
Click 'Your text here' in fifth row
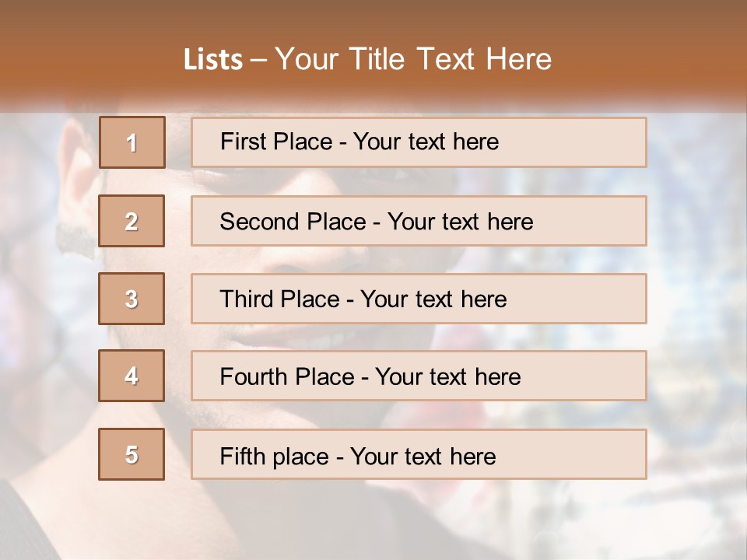click(423, 457)
